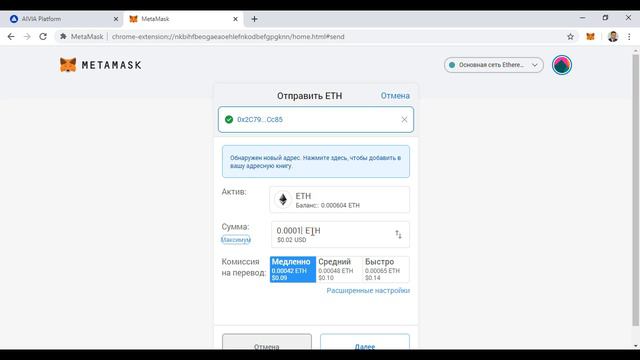Click the Баланс: 0.000604 ETH text
640x360 pixels.
327,205
